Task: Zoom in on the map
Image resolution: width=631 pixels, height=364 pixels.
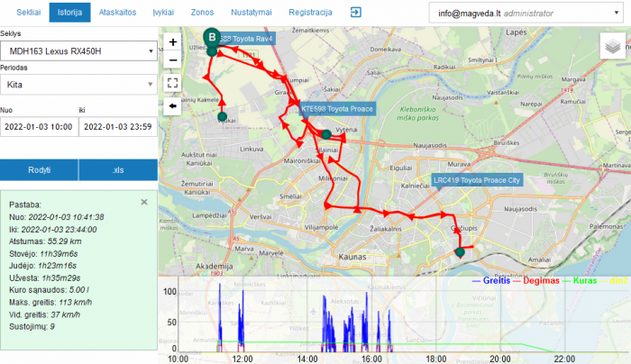Action: pyautogui.click(x=173, y=41)
